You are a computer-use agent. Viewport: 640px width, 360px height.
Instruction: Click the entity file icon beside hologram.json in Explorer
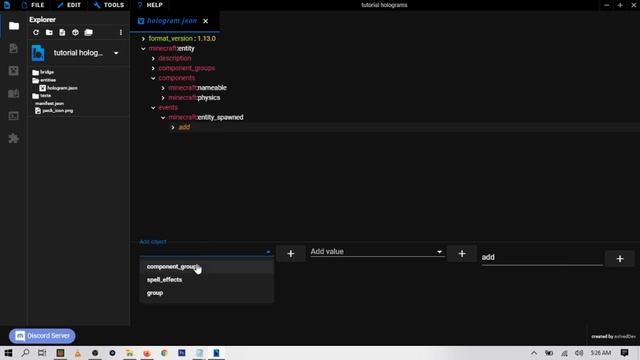point(42,88)
